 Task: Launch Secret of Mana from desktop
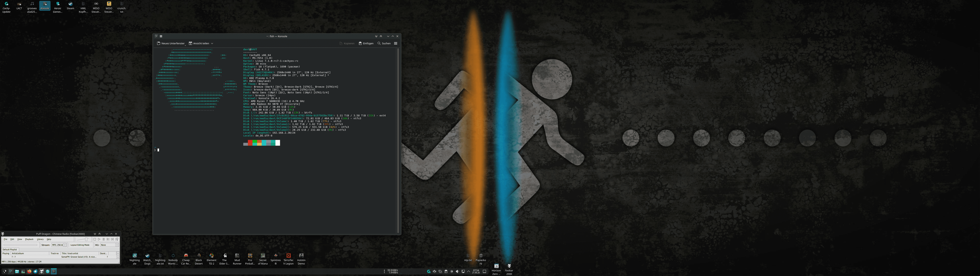click(x=263, y=259)
